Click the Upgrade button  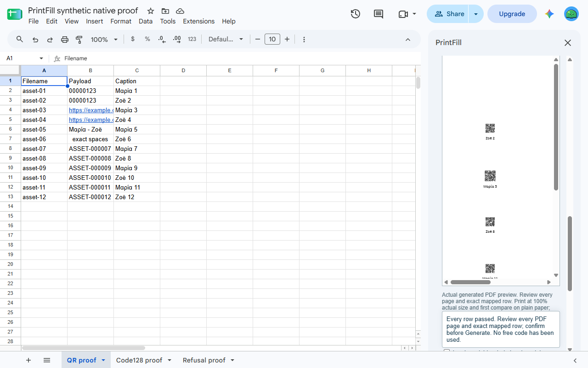pyautogui.click(x=512, y=14)
